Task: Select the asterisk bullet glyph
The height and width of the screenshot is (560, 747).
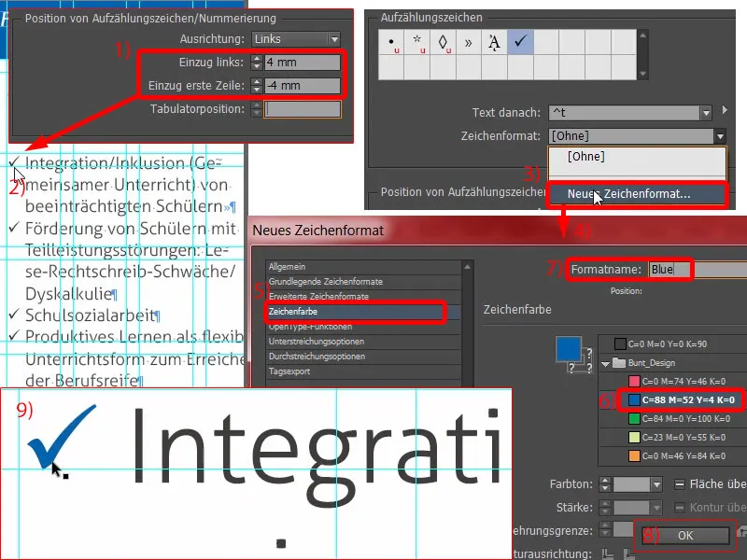Action: pos(416,44)
